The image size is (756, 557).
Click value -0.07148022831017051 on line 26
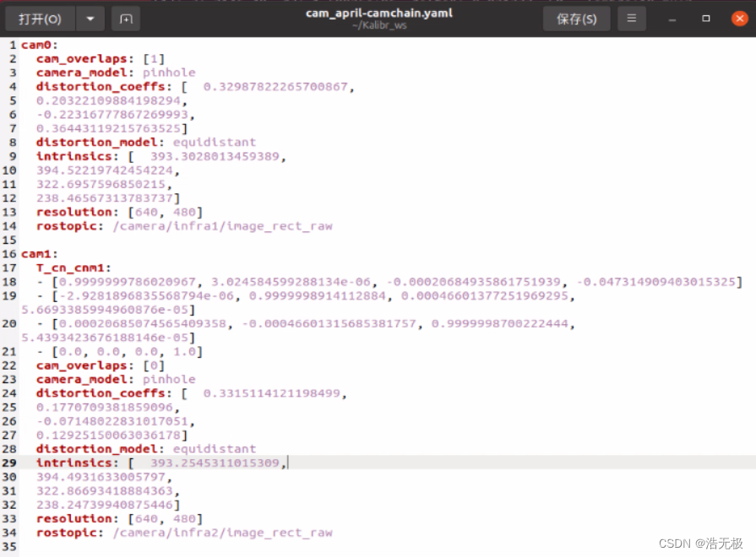coord(112,422)
